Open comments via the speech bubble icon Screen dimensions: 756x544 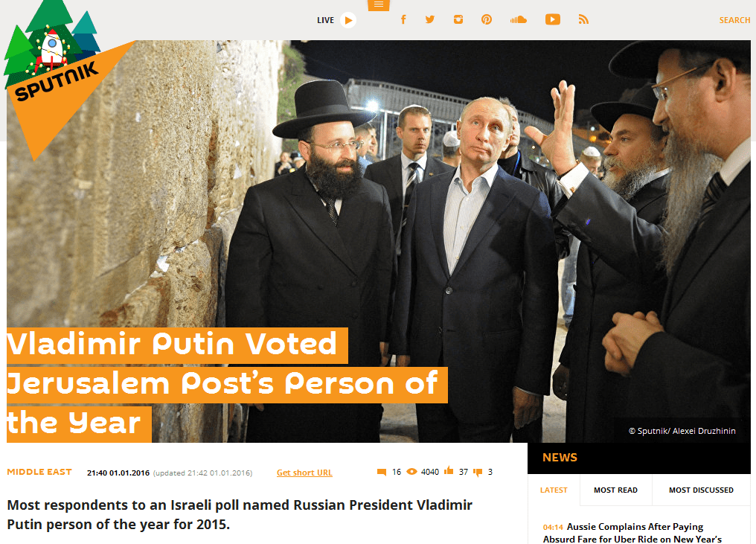[x=382, y=472]
